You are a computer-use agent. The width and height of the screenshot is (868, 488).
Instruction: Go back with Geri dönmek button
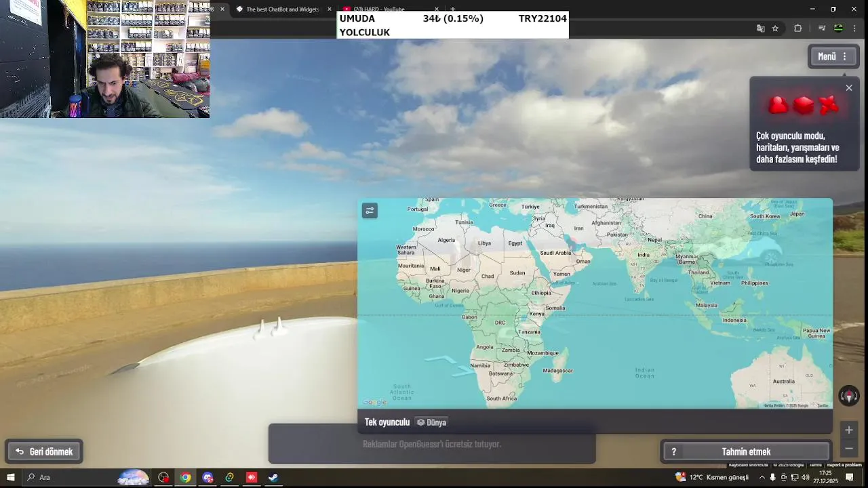click(x=45, y=451)
